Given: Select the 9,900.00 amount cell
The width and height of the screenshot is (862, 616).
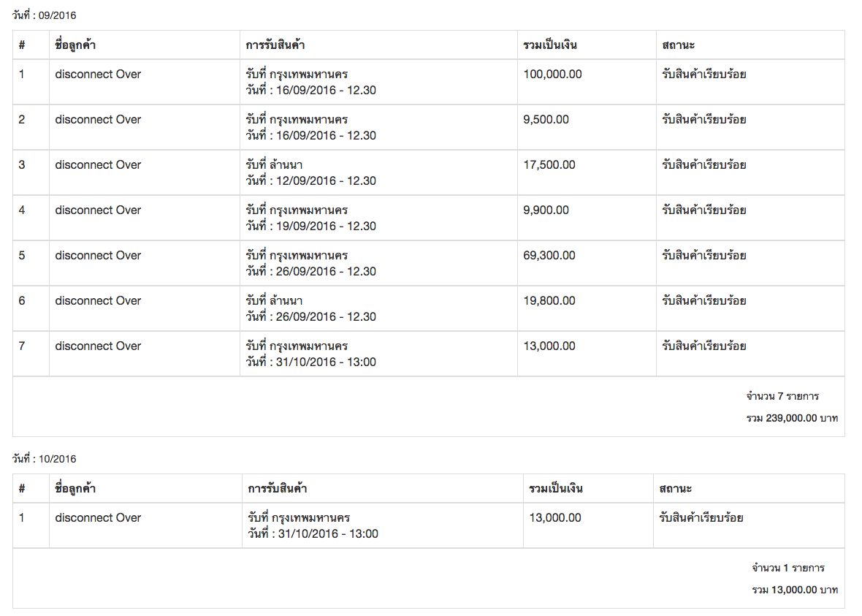Looking at the screenshot, I should pos(546,210).
